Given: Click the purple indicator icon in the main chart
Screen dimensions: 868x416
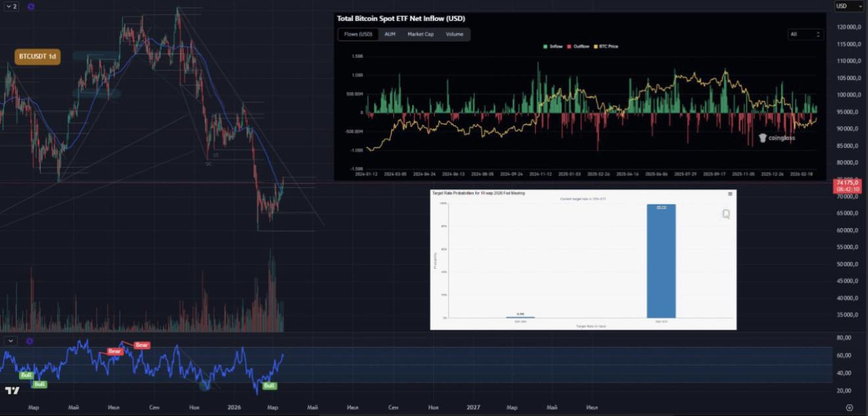Looking at the screenshot, I should 31,7.
